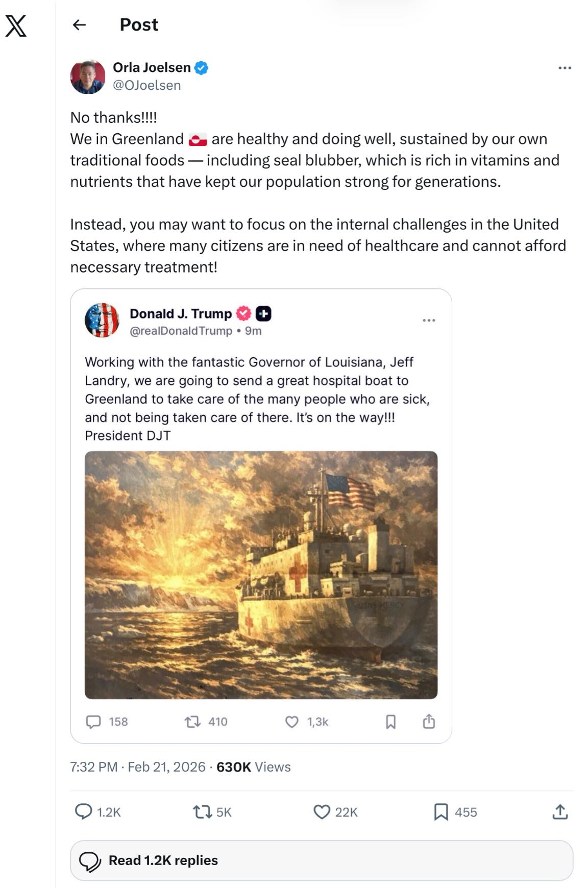Repost the main post with 5K
This screenshot has height=888, width=588.
(203, 811)
